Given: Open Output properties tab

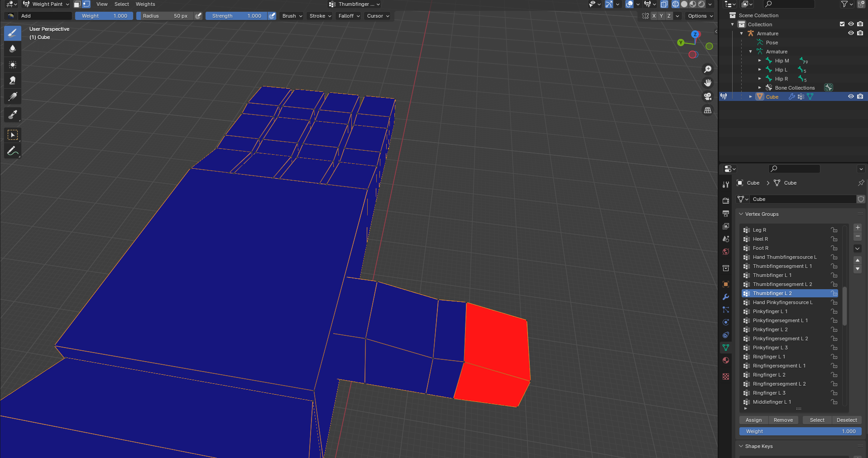Looking at the screenshot, I should click(x=726, y=213).
